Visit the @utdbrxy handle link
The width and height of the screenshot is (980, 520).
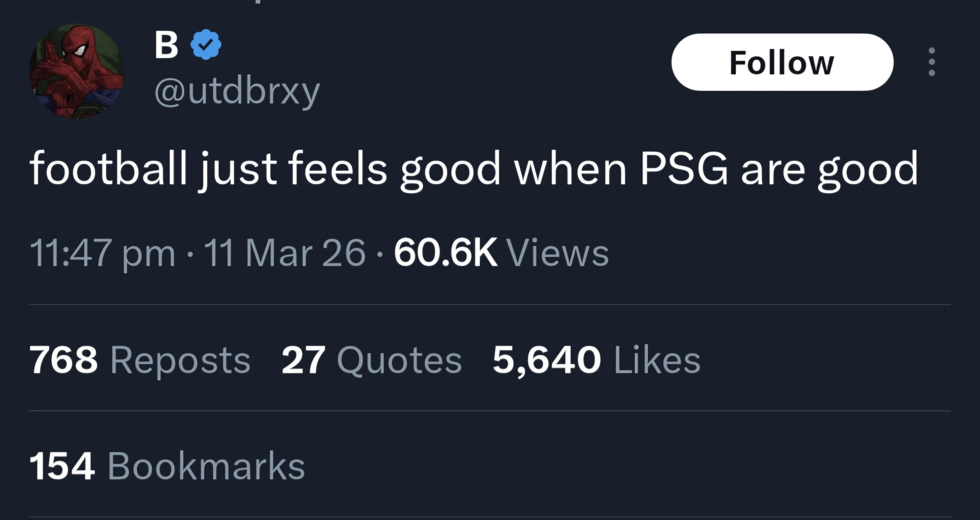pos(237,92)
